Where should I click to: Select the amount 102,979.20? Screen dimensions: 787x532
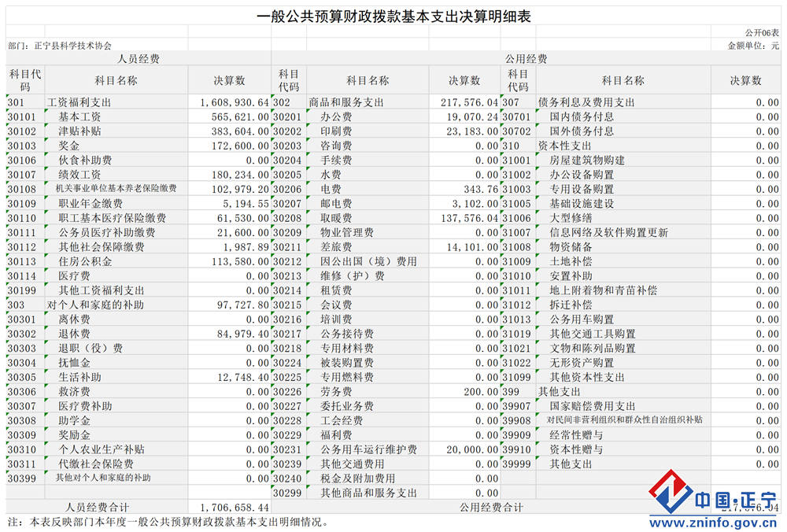[x=240, y=189]
